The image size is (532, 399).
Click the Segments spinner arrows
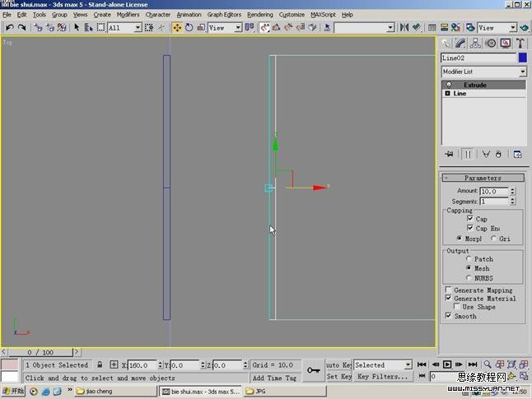pos(513,201)
